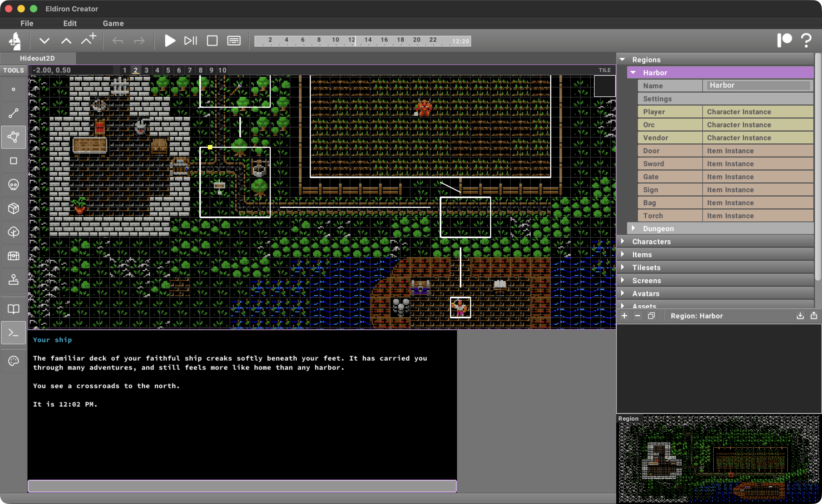822x504 pixels.
Task: Click the Patreon support icon
Action: 785,40
